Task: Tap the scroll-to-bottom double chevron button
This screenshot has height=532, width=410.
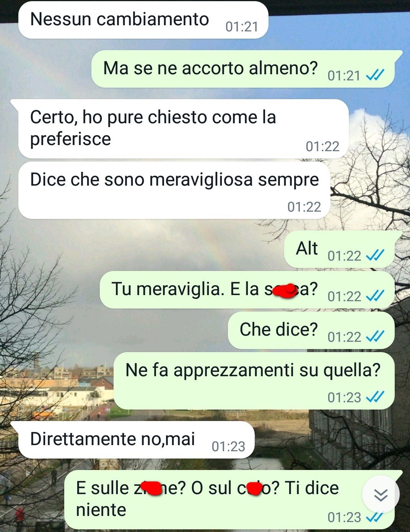Action: coord(381,494)
